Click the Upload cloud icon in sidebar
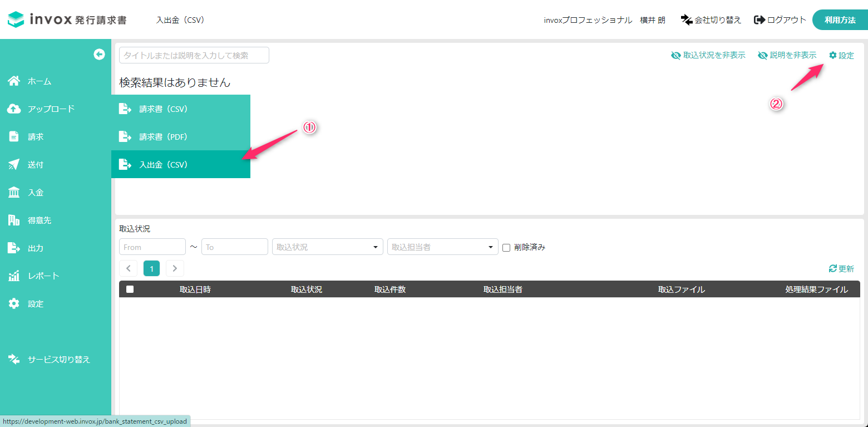This screenshot has height=427, width=868. tap(14, 109)
